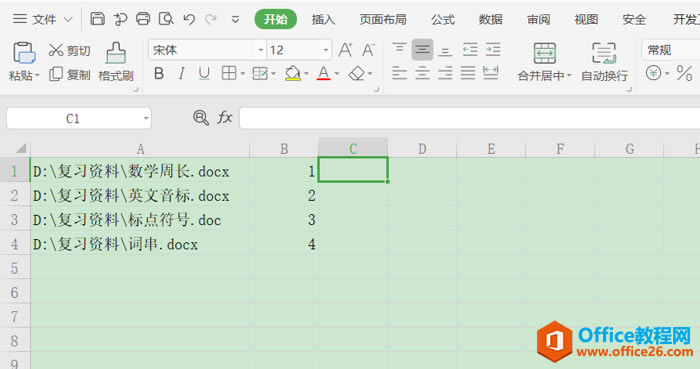Expand the border style dropdown arrow
700x369 pixels.
(x=242, y=74)
